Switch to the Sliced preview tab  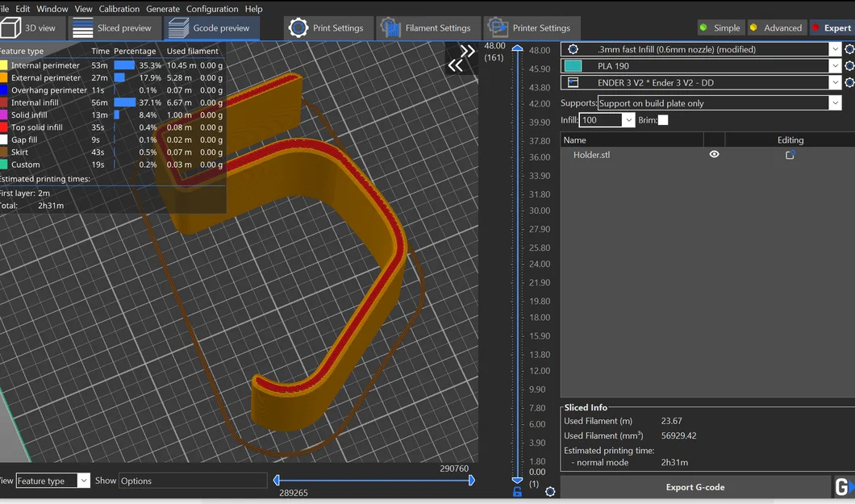(x=113, y=28)
